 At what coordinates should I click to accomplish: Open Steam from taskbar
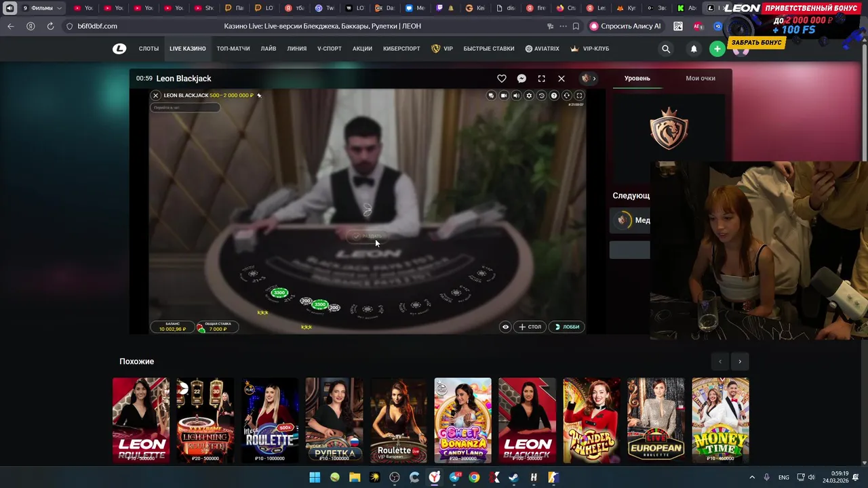pyautogui.click(x=514, y=477)
